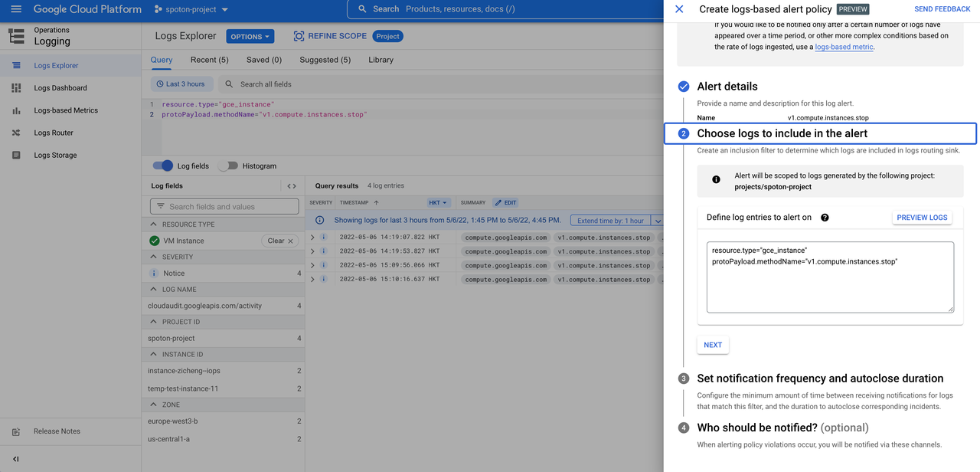This screenshot has height=472, width=980.
Task: Collapse the sidebar with the bottom arrow
Action: (15, 461)
